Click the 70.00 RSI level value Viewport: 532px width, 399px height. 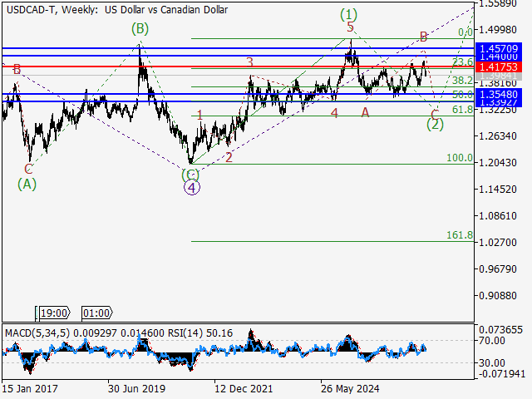click(492, 341)
